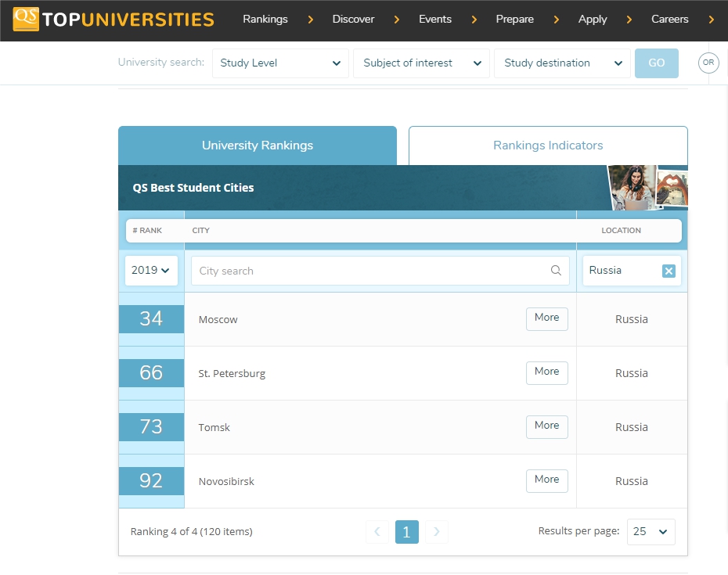This screenshot has width=728, height=575.
Task: Switch to the Rankings Indicators tab
Action: tap(548, 146)
